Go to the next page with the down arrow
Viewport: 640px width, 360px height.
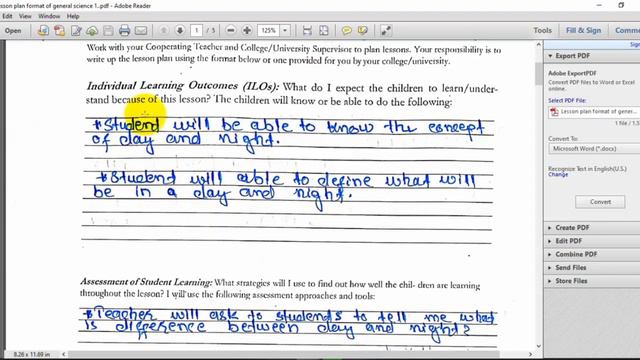tap(180, 31)
